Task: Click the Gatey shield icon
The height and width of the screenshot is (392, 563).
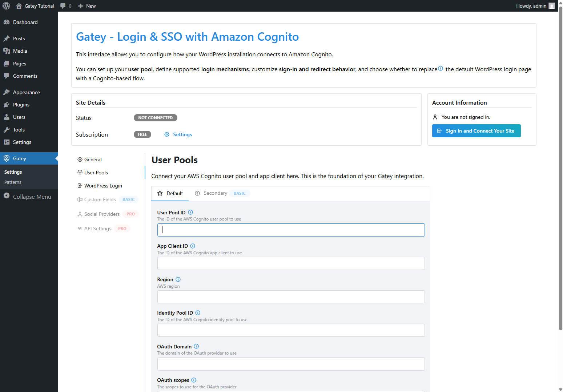Action: [x=7, y=158]
